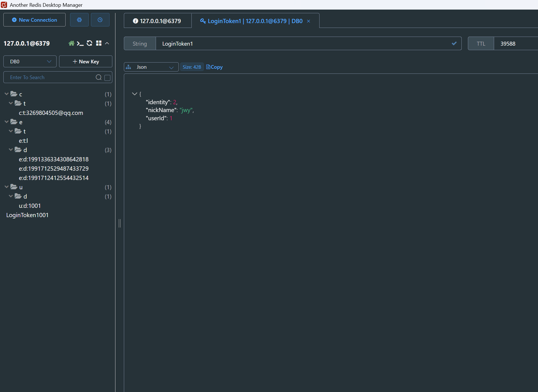Screen dimensions: 538x392
Task: Click the app logo in title bar
Action: 4,5
